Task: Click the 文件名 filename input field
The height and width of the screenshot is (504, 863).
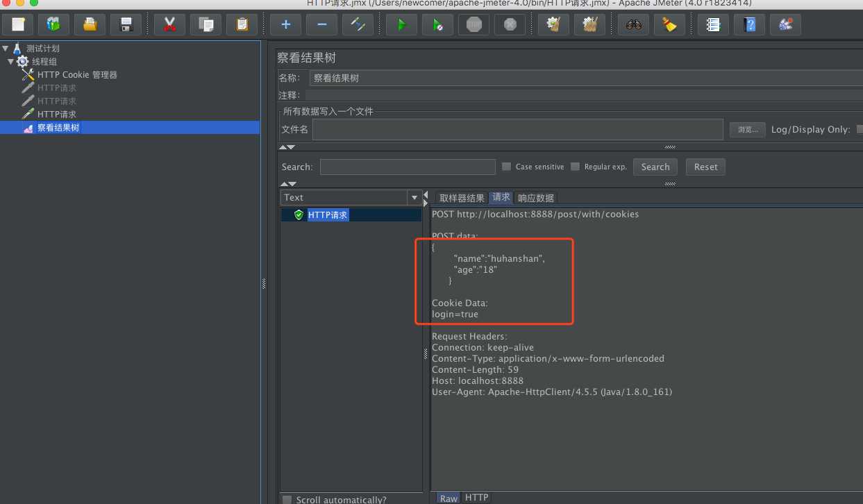Action: [517, 130]
